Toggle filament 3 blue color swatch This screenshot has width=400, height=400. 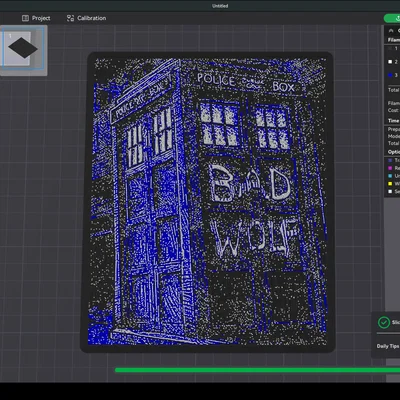[390, 75]
